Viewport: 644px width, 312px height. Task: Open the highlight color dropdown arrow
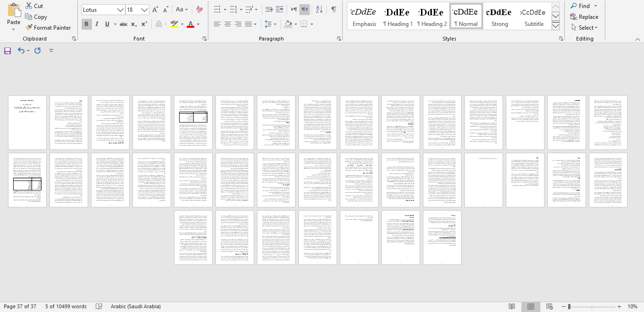[x=182, y=24]
